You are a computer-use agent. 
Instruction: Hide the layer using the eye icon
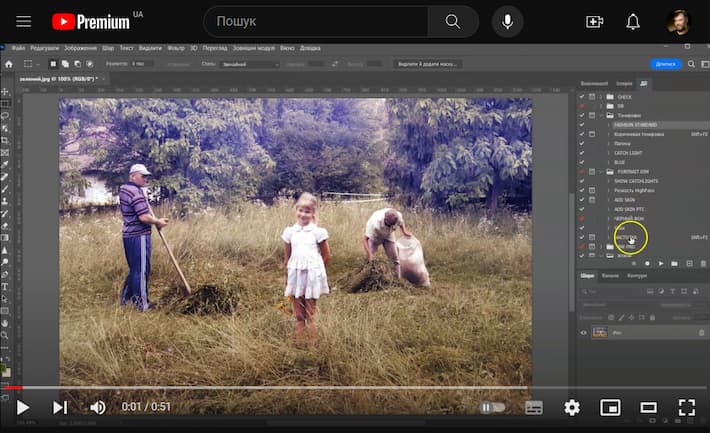coord(584,333)
